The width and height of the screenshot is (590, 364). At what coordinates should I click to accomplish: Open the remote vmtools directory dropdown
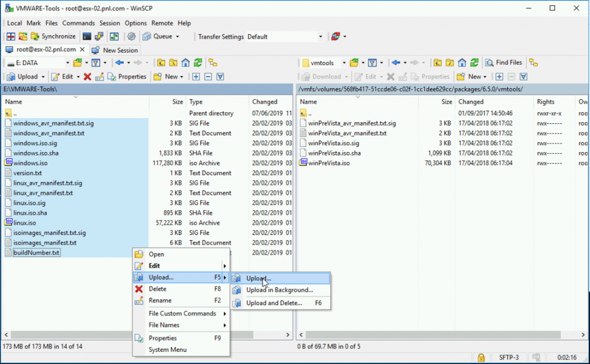[x=344, y=63]
